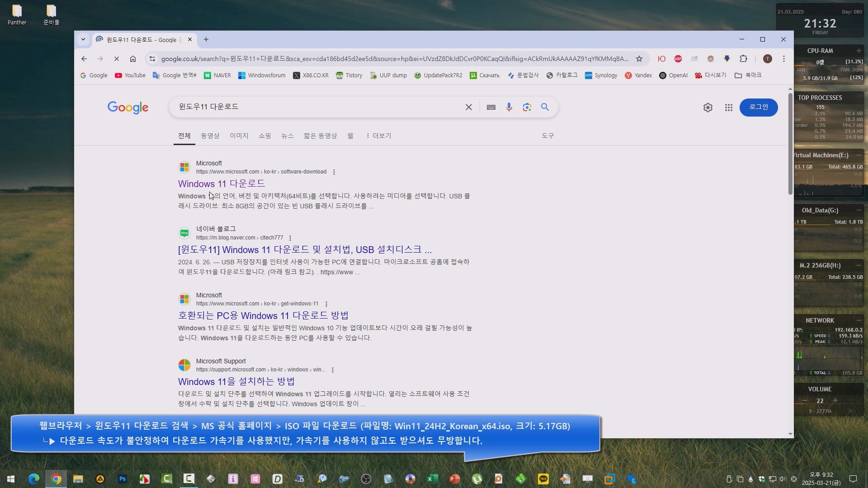Image resolution: width=868 pixels, height=488 pixels.
Task: Increase volume with plus in VOLUME widget
Action: pos(835,401)
